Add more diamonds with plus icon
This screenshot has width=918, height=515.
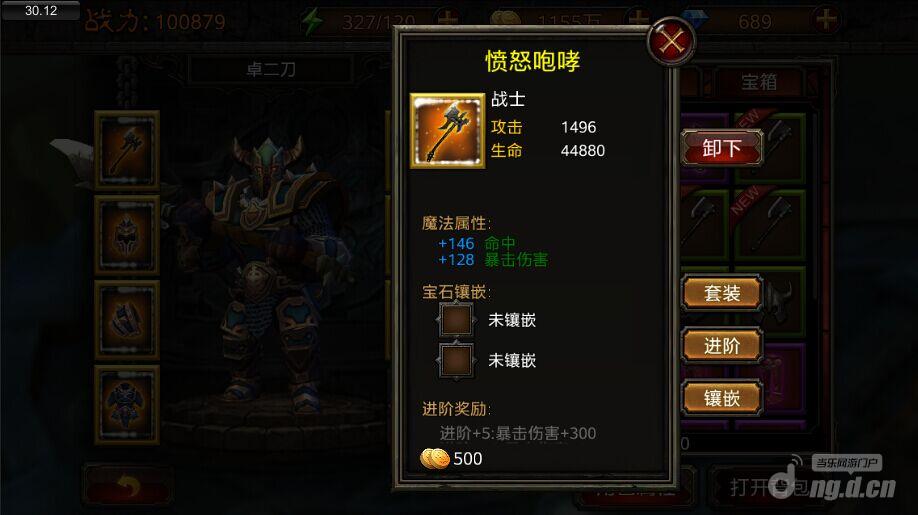[x=826, y=21]
